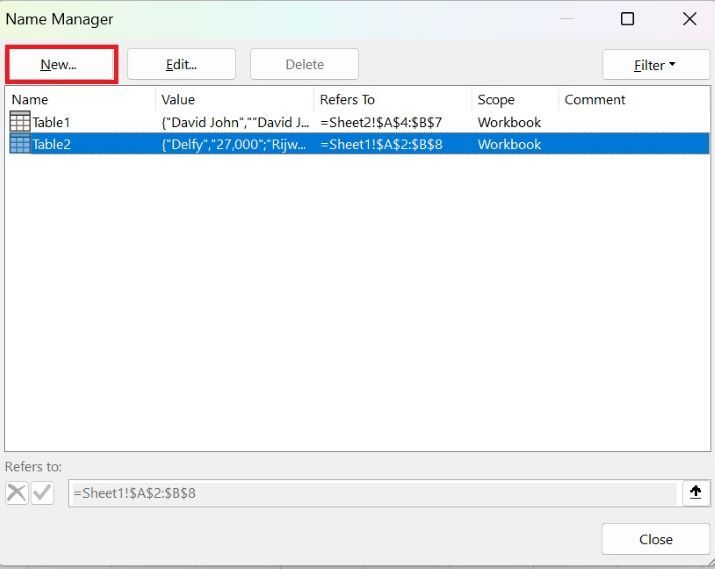The image size is (715, 569).
Task: Select the Table2 name entry
Action: pos(51,144)
